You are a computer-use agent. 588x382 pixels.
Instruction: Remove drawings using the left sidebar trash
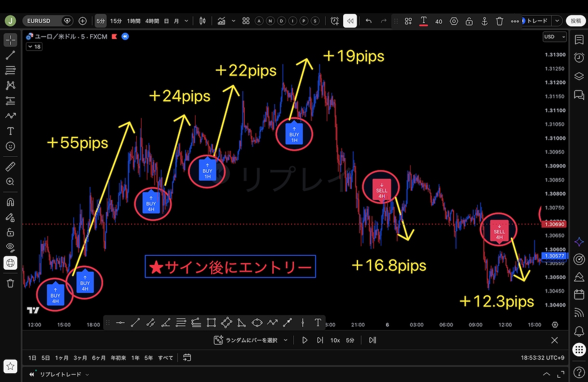pyautogui.click(x=11, y=283)
